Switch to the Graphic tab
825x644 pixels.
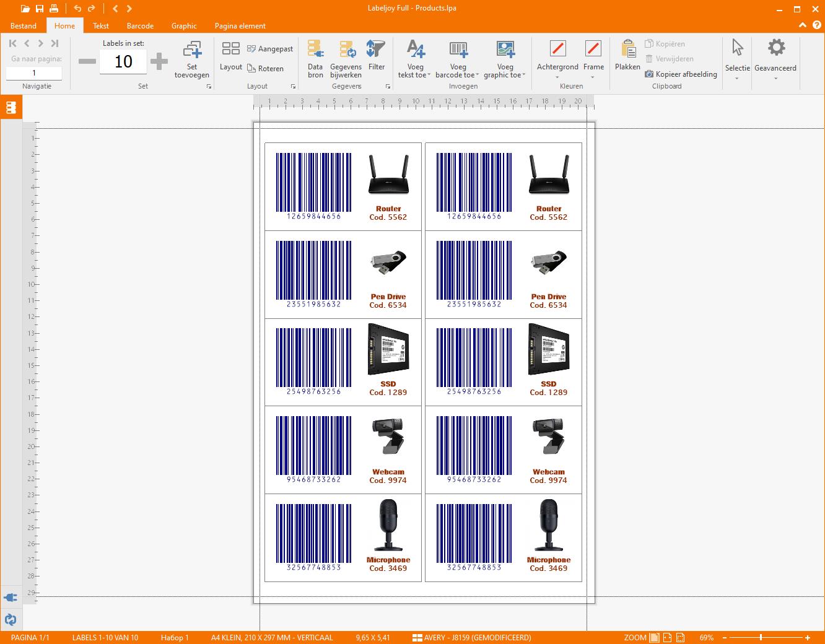click(x=184, y=26)
